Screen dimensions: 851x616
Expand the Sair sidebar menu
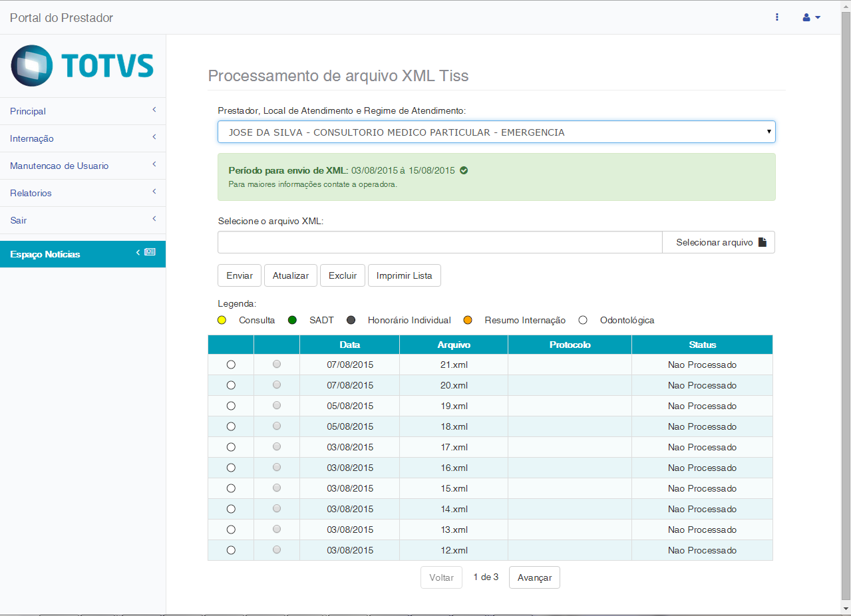[x=83, y=220]
